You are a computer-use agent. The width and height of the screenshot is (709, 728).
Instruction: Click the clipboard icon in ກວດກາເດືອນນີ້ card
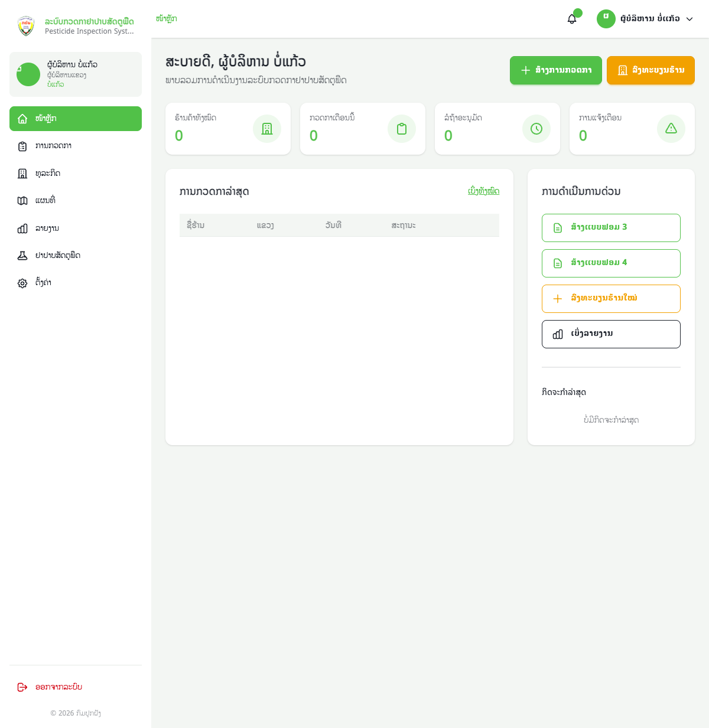[402, 129]
